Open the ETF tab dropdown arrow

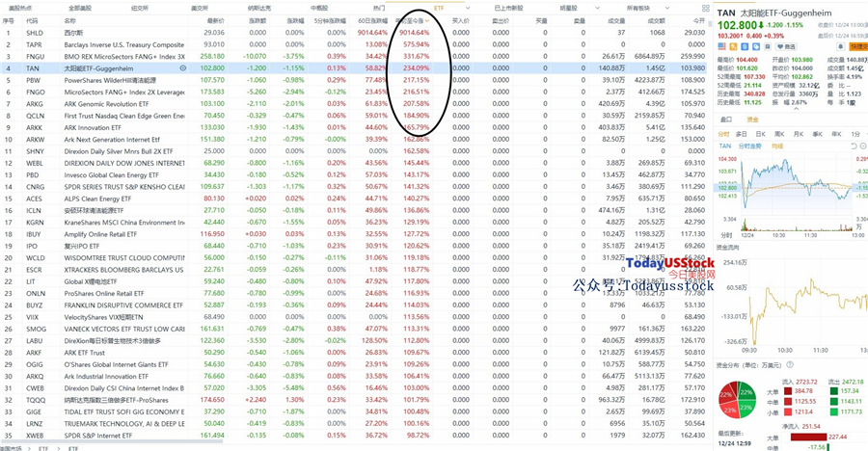point(468,9)
